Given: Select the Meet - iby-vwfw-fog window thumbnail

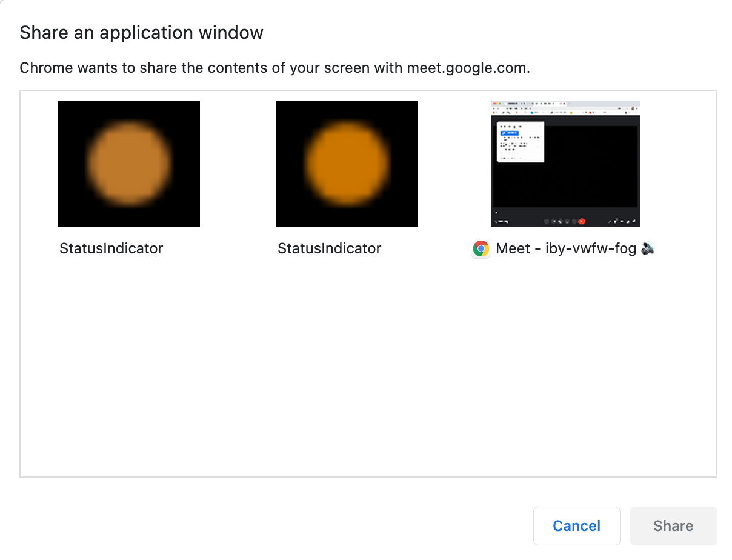Looking at the screenshot, I should click(565, 164).
